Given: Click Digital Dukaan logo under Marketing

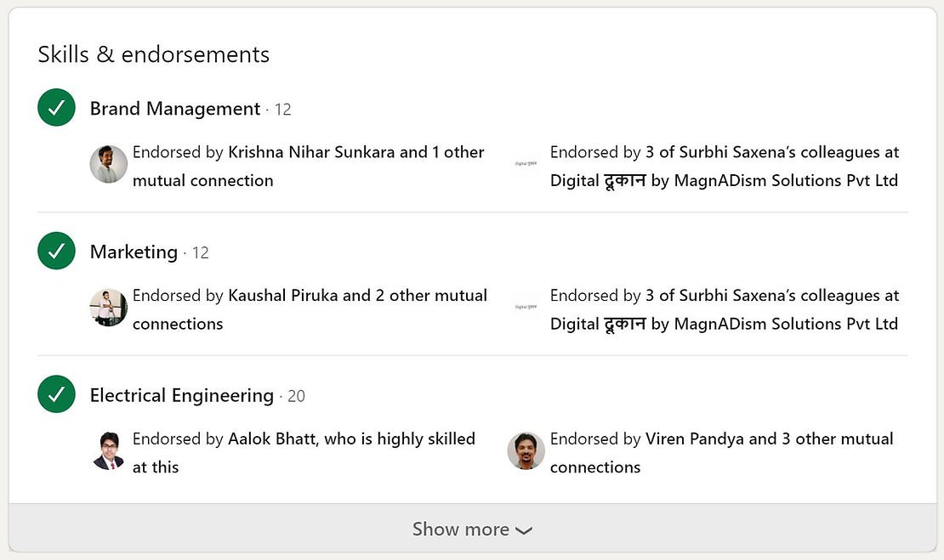Looking at the screenshot, I should pos(526,307).
